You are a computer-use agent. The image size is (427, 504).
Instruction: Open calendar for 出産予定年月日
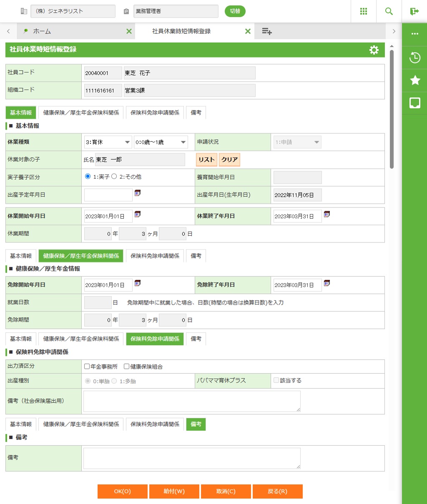click(138, 193)
